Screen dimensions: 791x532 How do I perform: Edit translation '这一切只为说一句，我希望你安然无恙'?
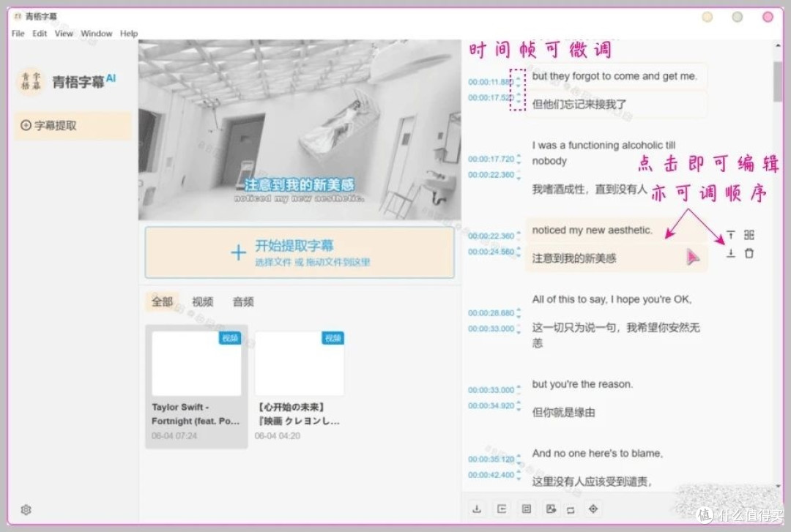tap(616, 335)
